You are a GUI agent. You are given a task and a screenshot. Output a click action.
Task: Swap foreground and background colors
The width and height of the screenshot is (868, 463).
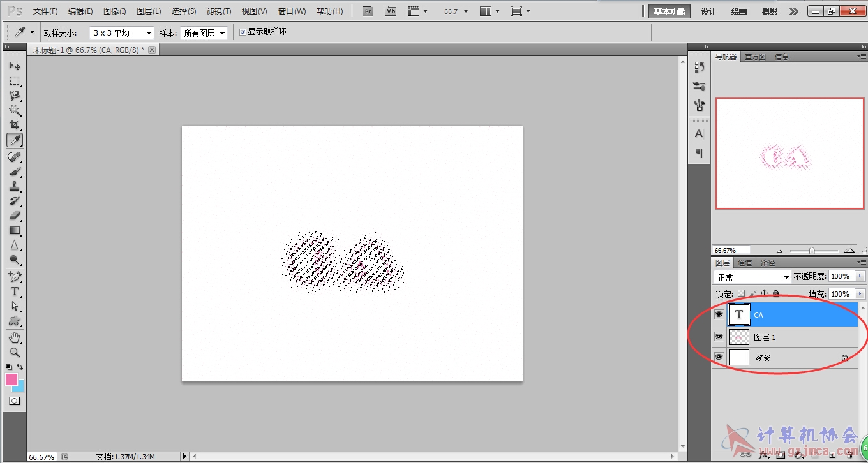click(x=20, y=367)
